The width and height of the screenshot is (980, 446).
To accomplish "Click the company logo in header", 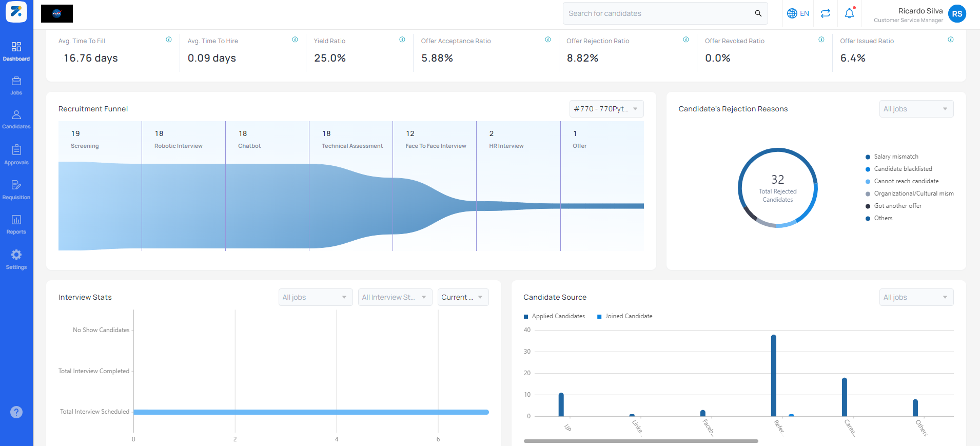I will point(57,14).
